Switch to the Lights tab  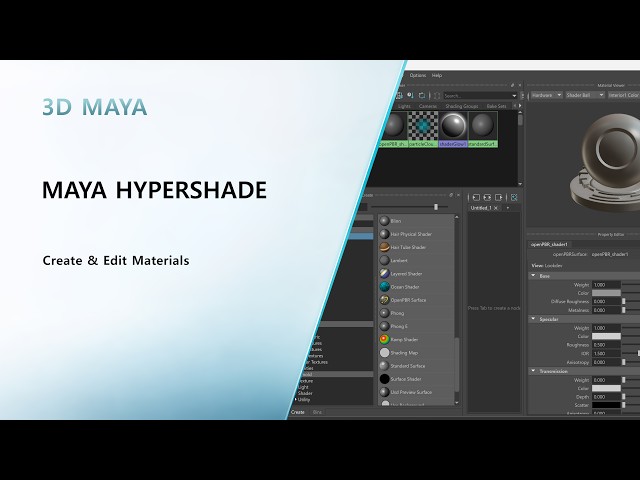[404, 106]
